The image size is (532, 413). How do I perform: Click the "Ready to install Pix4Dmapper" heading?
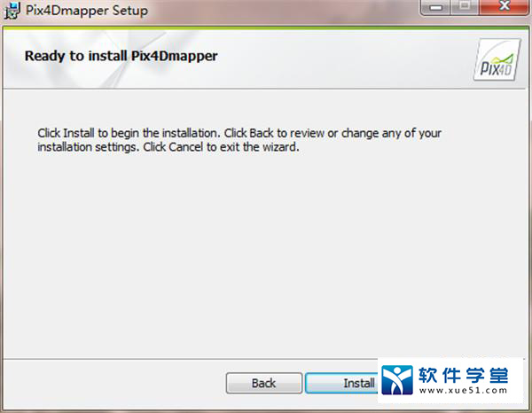tap(121, 56)
